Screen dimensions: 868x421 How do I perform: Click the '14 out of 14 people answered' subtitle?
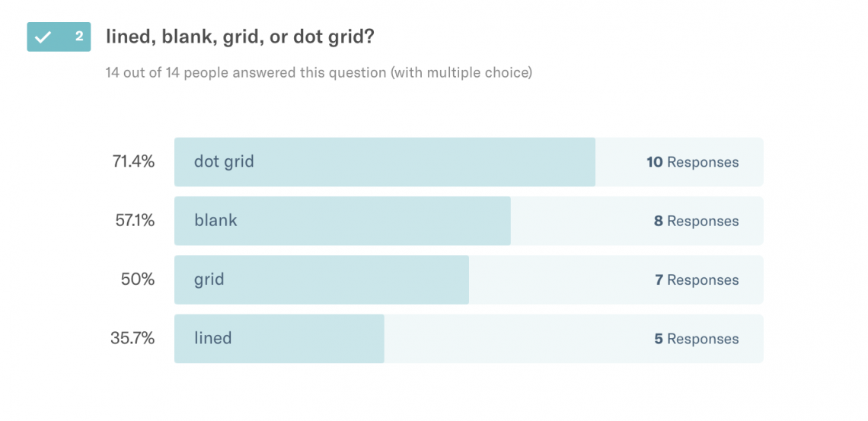tap(318, 73)
